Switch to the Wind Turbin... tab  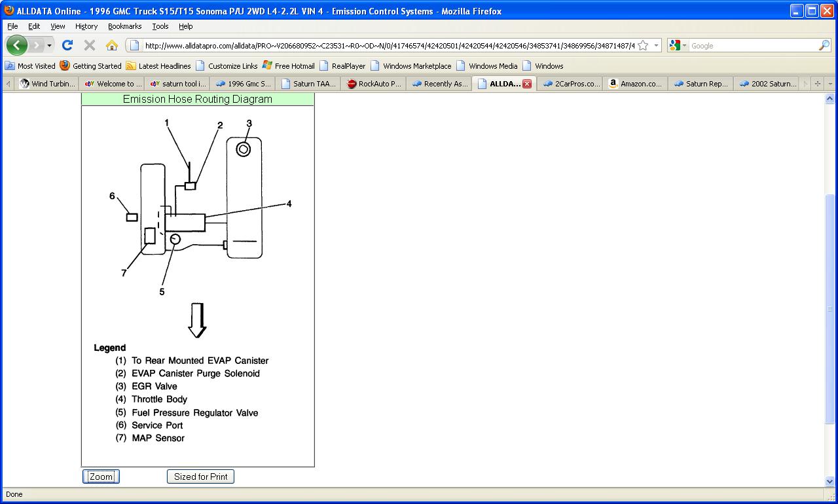point(48,84)
